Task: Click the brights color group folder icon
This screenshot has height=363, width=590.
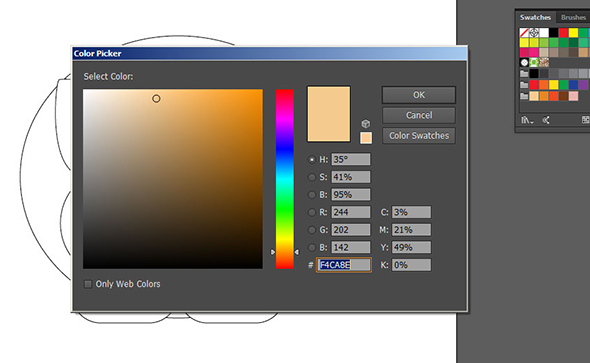Action: pos(524,85)
